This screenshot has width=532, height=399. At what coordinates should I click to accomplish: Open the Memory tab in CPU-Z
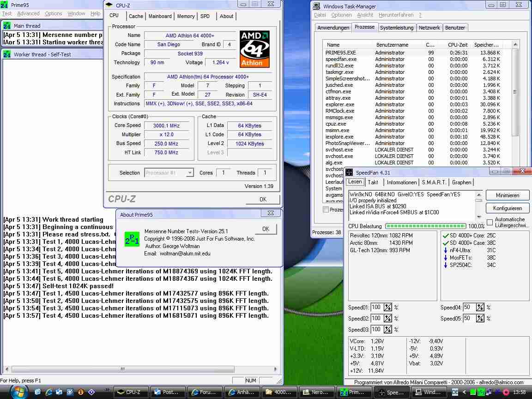186,16
